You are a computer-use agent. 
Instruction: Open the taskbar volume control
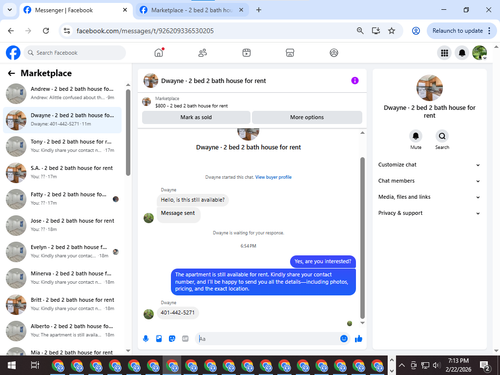click(x=436, y=365)
